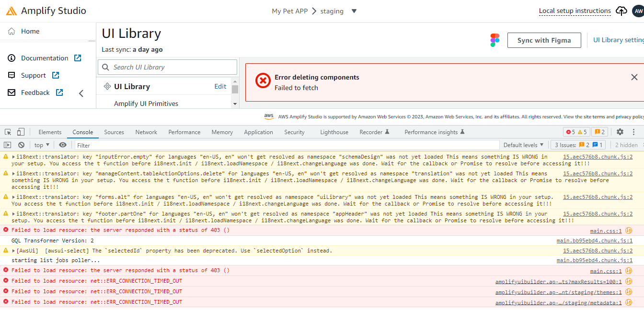
Task: Clear the console with the clear icon
Action: (21, 145)
